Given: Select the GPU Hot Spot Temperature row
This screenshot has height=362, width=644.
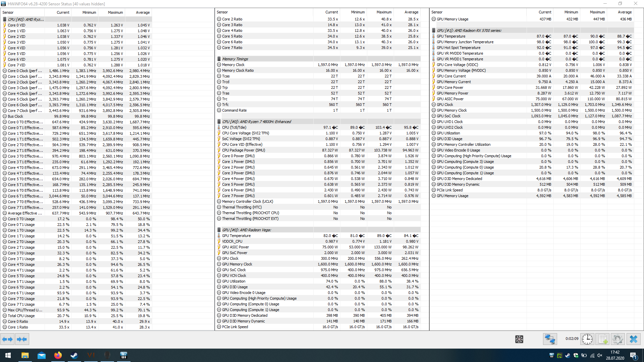Looking at the screenshot, I should 458,48.
